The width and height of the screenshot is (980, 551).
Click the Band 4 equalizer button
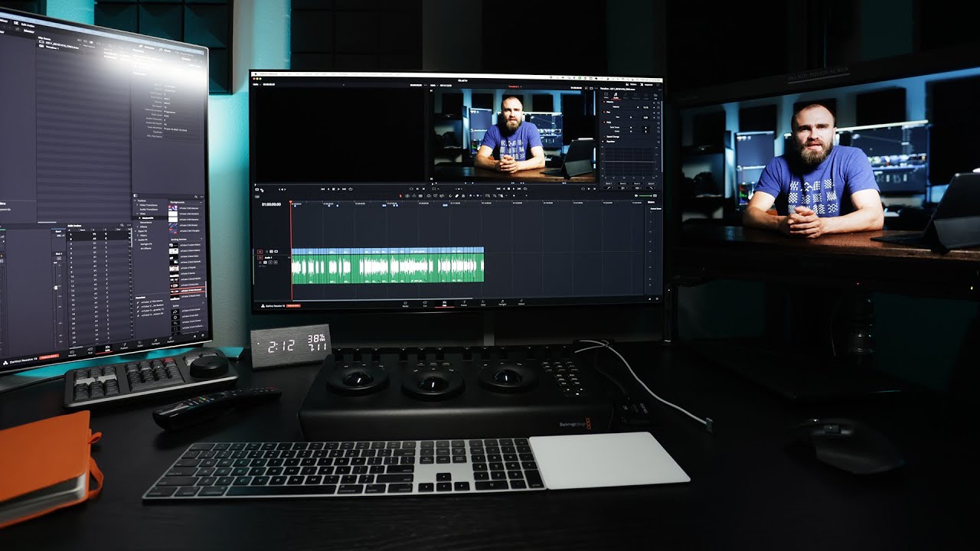pyautogui.click(x=652, y=184)
